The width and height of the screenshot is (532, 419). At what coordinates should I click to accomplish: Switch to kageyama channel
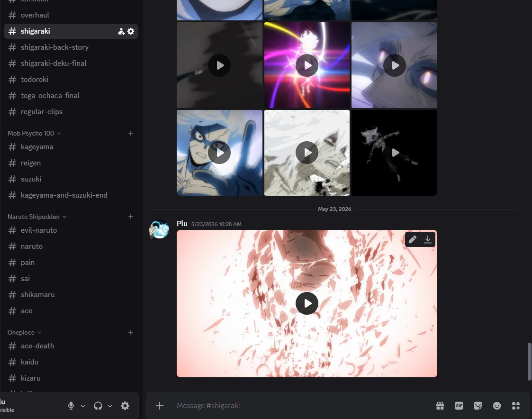(71, 146)
